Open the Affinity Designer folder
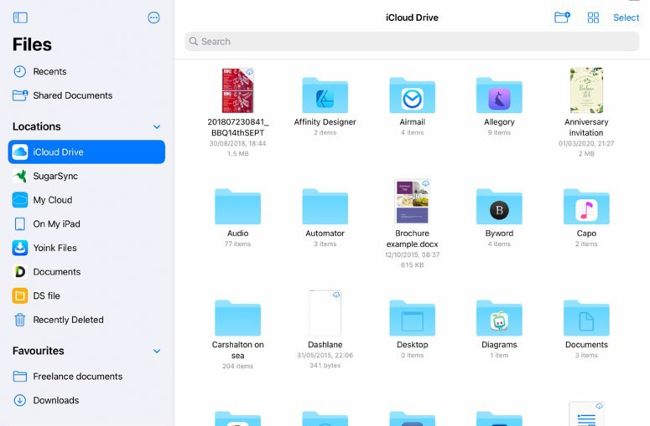 [x=325, y=94]
